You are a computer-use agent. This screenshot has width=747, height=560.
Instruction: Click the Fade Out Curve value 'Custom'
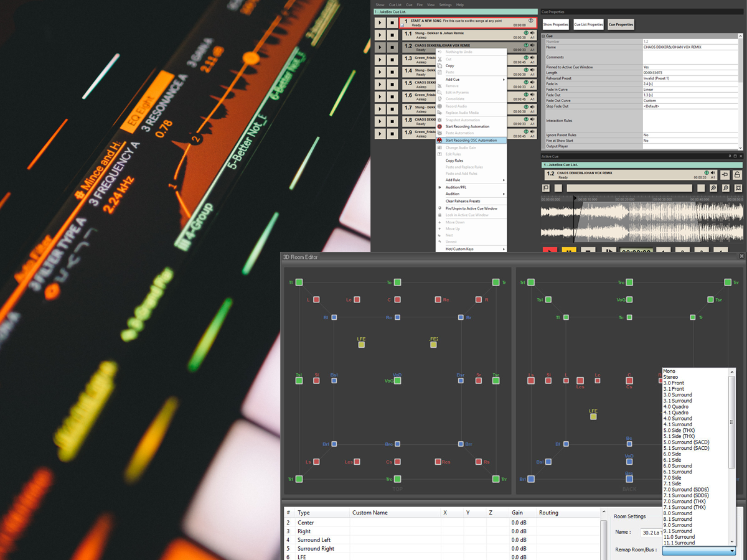tap(690, 101)
